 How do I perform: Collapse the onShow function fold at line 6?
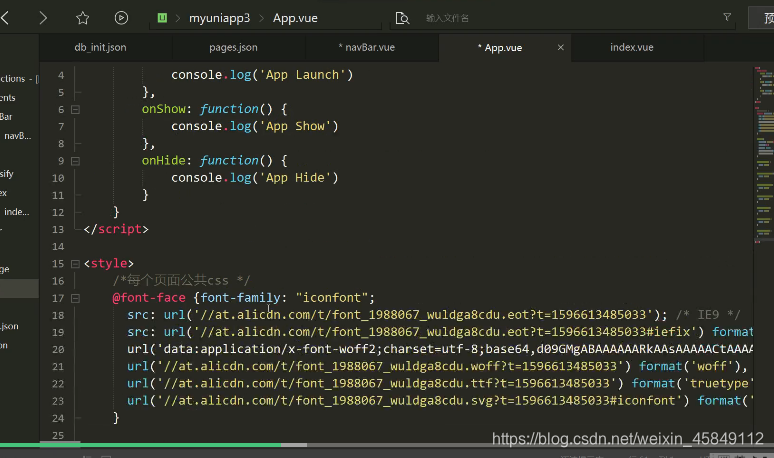(x=76, y=110)
